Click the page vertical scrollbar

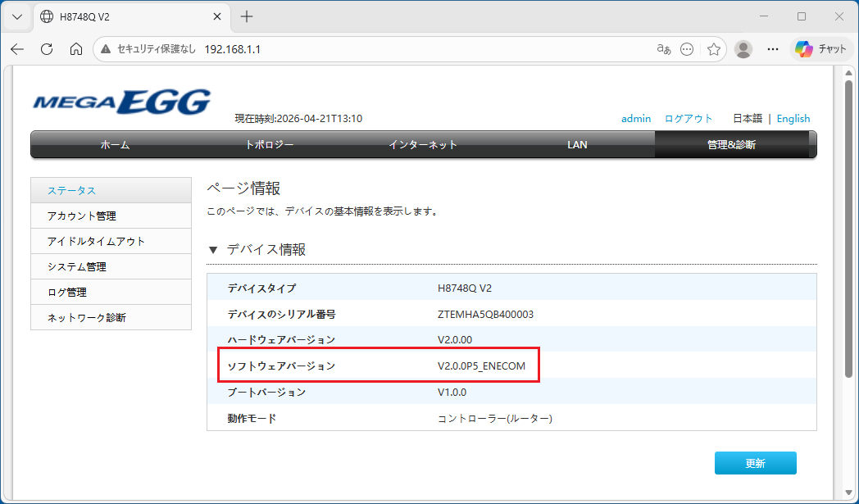click(848, 229)
